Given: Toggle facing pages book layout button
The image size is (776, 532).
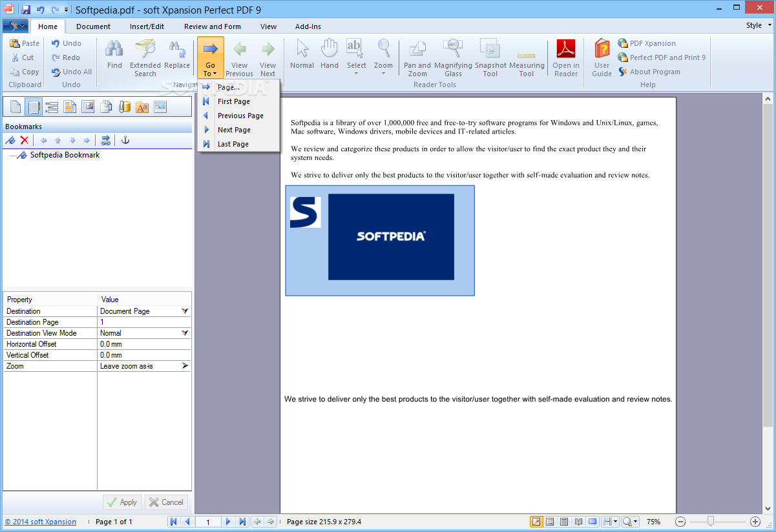Looking at the screenshot, I should [578, 522].
